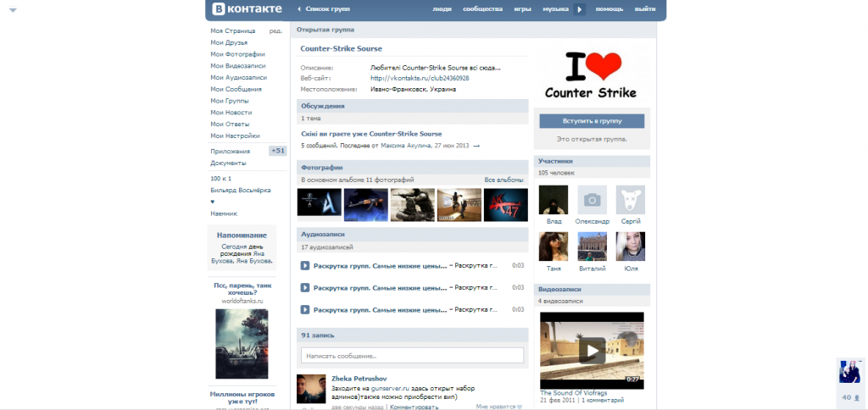Viewport: 868px width, 410px height.
Task: Open Сергій's dog placeholder avatar
Action: (x=630, y=200)
